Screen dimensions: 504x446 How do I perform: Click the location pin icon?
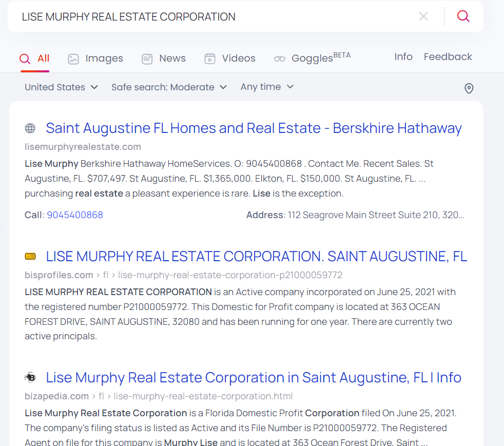click(x=469, y=88)
